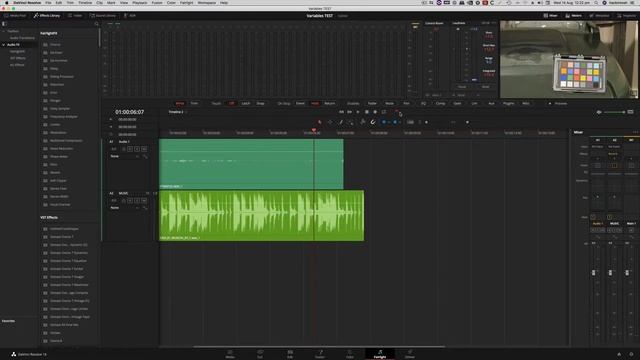The width and height of the screenshot is (640, 360).
Task: Click the Noise Reduction effect icon
Action: click(x=45, y=149)
